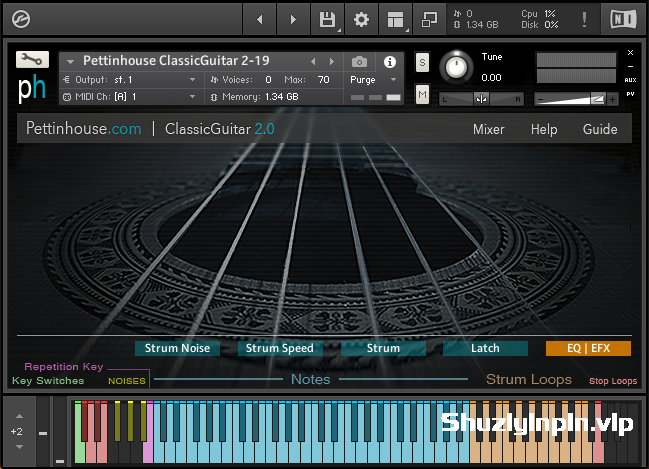Open the MIDI Ch dropdown
The image size is (649, 469).
(130, 96)
